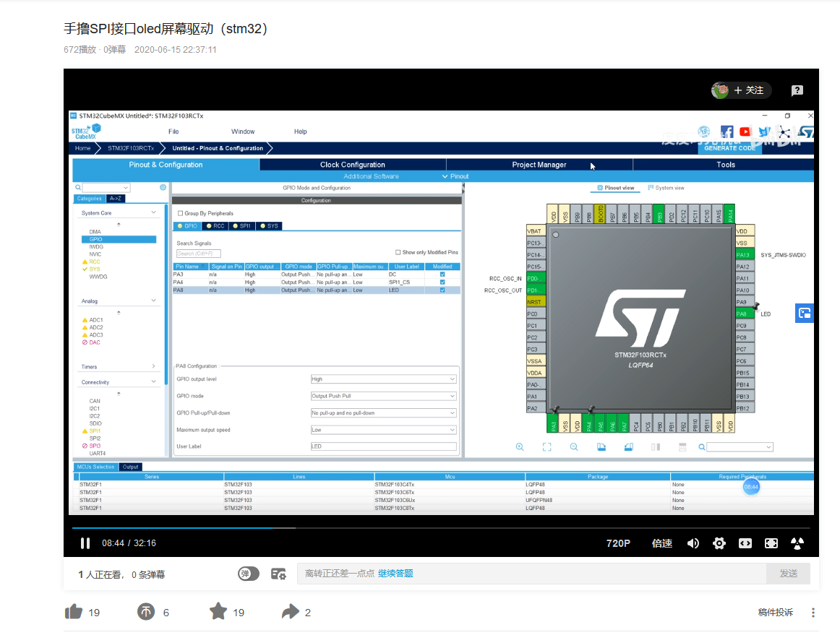Screen dimensions: 840x635
Task: Zoom in on the chip pinout
Action: (520, 446)
